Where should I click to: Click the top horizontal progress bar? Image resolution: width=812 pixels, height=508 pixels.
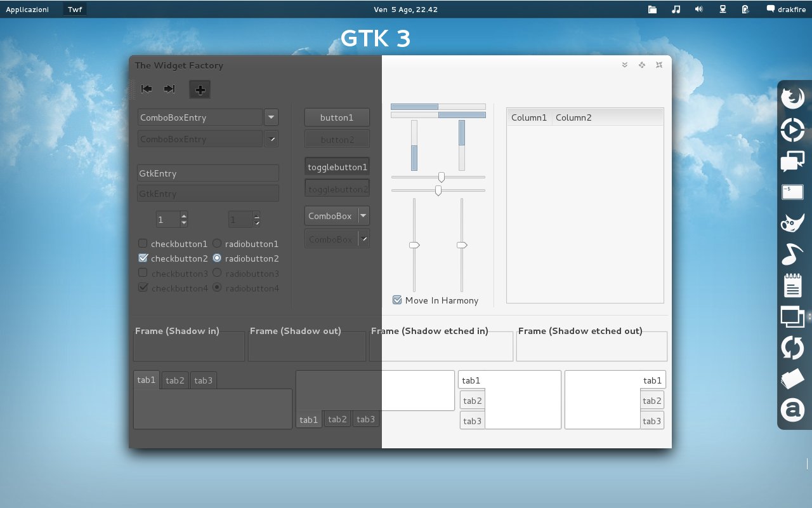[x=438, y=107]
